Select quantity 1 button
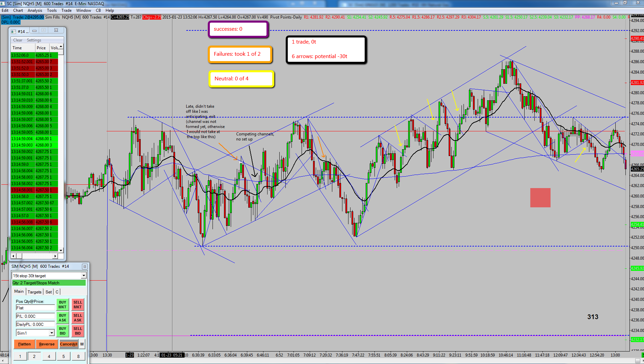 click(x=20, y=356)
